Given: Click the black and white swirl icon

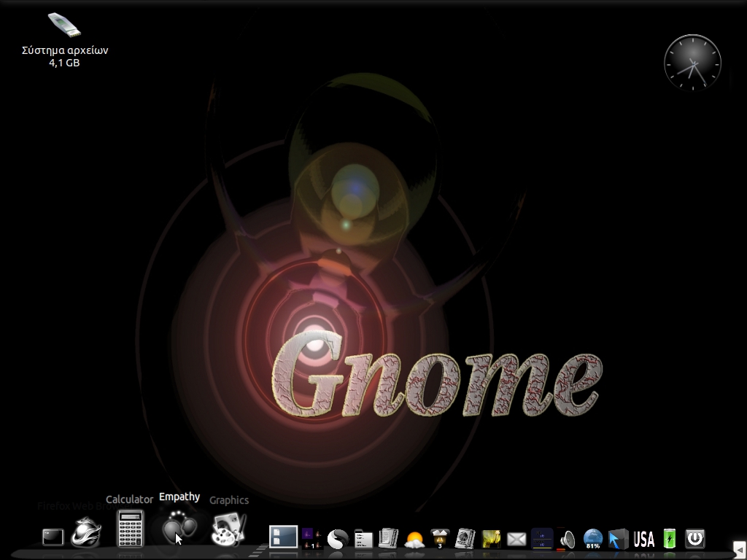Looking at the screenshot, I should 337,539.
